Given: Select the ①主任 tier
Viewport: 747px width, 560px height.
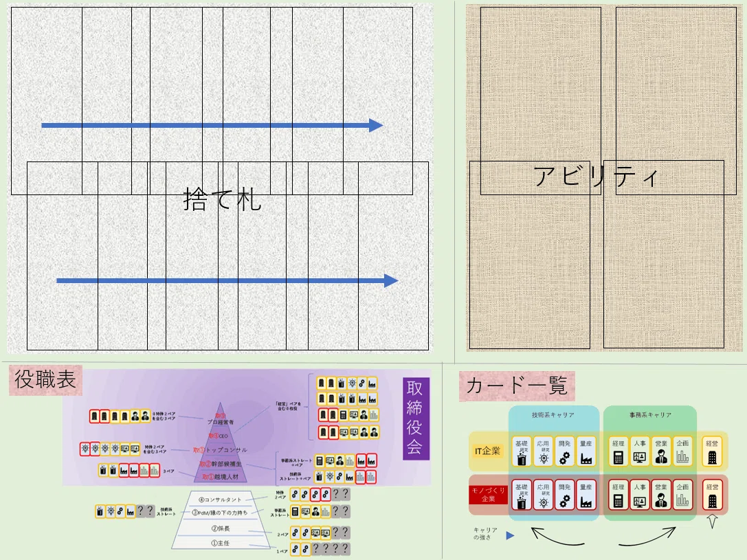Looking at the screenshot, I should pyautogui.click(x=221, y=544).
